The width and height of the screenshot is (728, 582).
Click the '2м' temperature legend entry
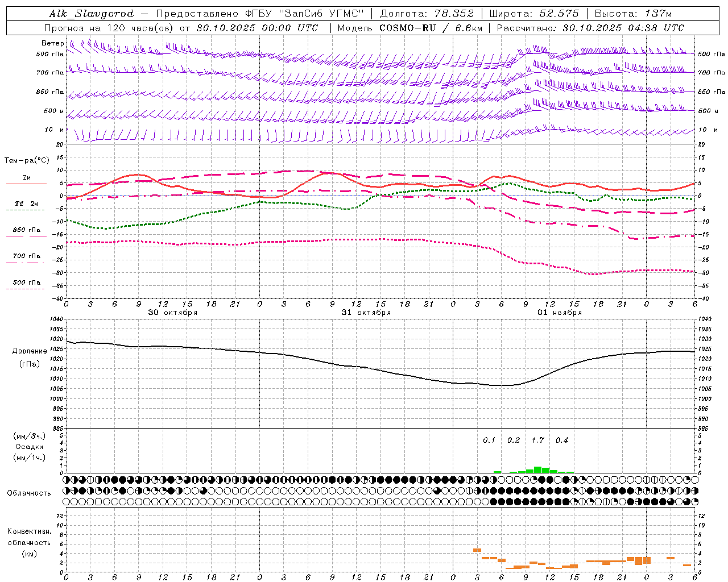27,178
